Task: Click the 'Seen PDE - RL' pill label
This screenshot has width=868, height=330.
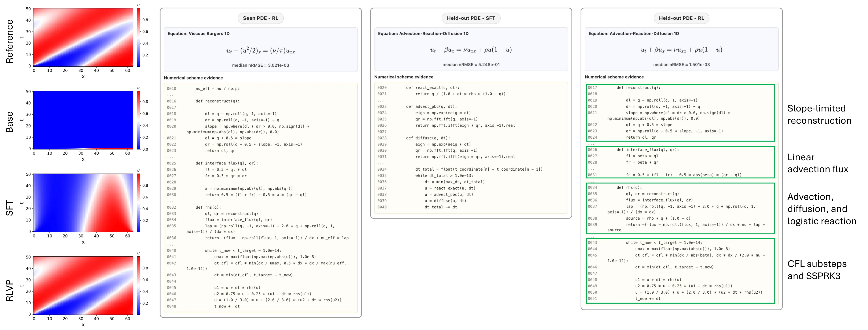Action: (x=261, y=18)
